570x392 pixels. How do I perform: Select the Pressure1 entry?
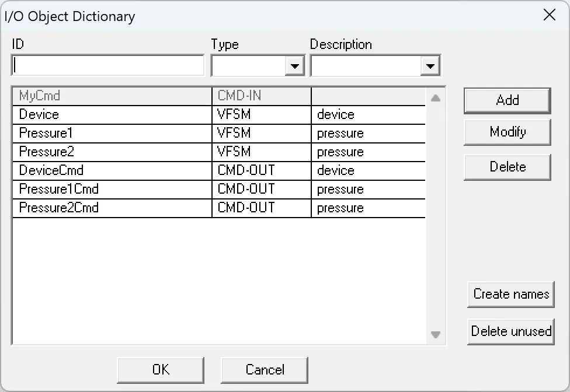(111, 133)
